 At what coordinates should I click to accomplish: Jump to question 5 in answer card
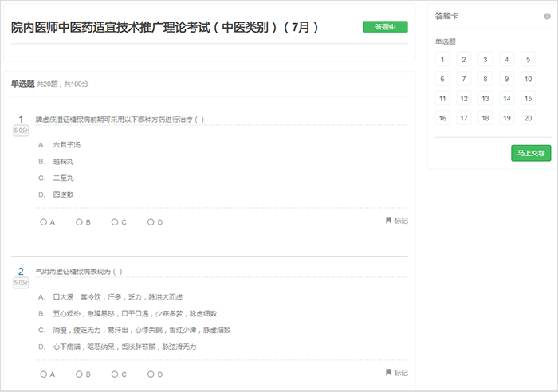pyautogui.click(x=528, y=59)
